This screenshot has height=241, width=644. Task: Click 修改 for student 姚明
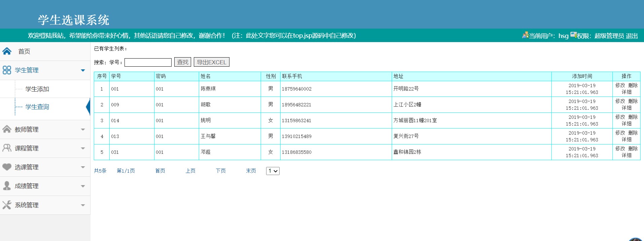620,117
